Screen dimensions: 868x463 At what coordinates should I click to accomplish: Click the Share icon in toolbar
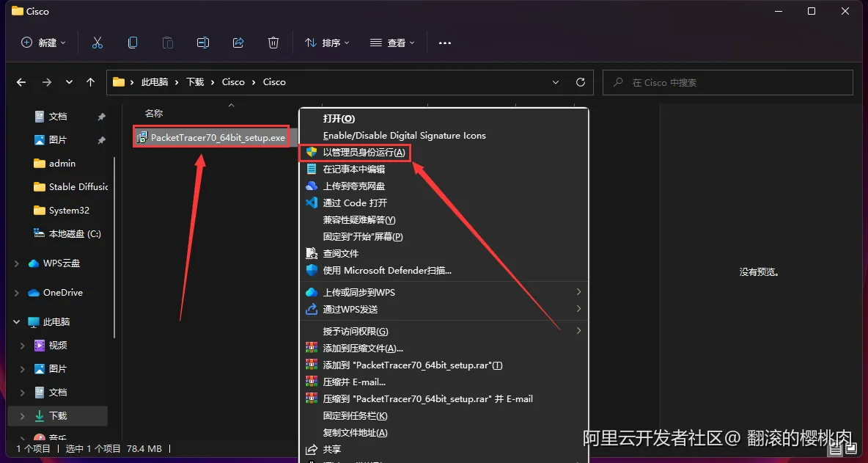tap(238, 43)
